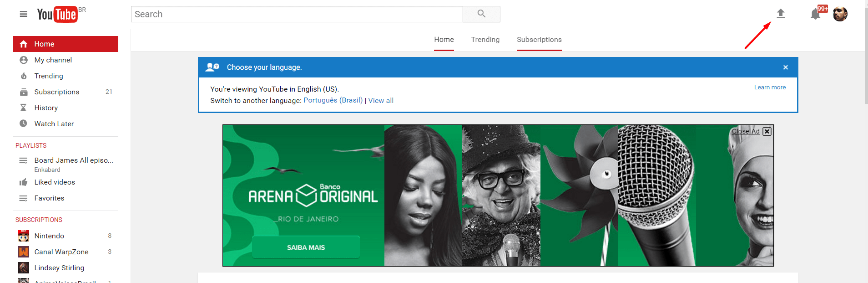
Task: Open the hamburger guide menu
Action: click(x=24, y=14)
